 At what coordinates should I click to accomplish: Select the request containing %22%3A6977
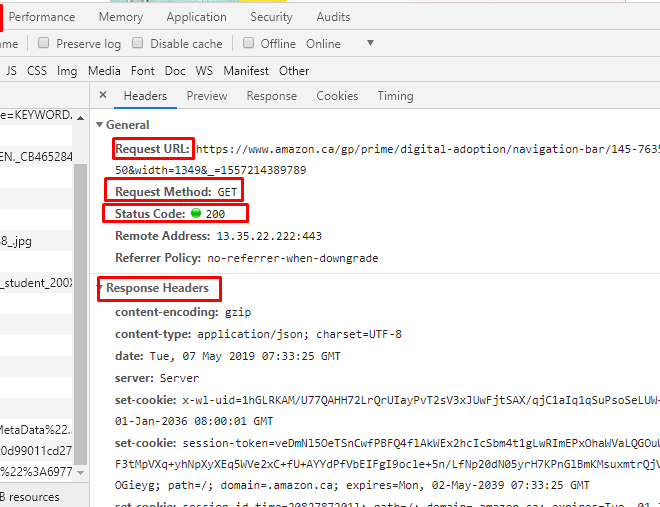tap(36, 472)
